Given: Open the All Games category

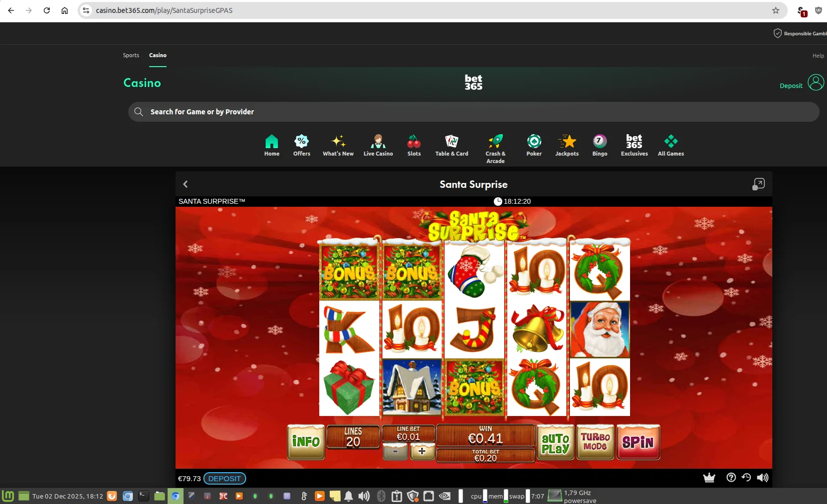Looking at the screenshot, I should 671,145.
